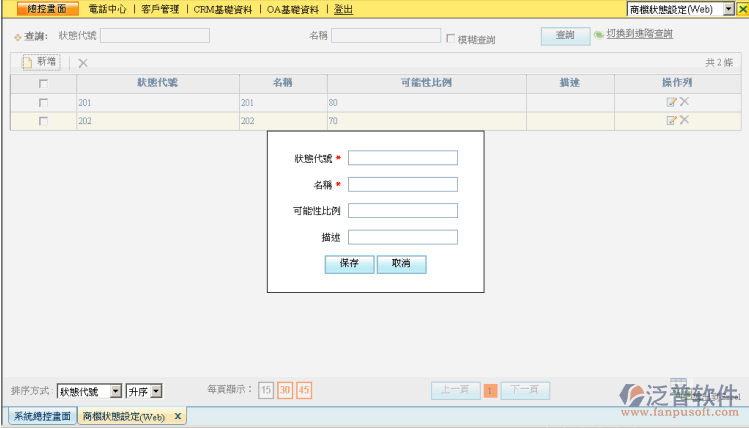Open the CRM基礎資料 menu
This screenshot has height=428, width=749.
click(x=223, y=9)
